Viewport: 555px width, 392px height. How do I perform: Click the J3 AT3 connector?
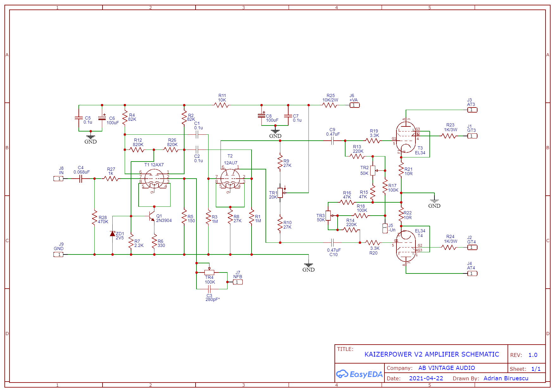coord(472,110)
